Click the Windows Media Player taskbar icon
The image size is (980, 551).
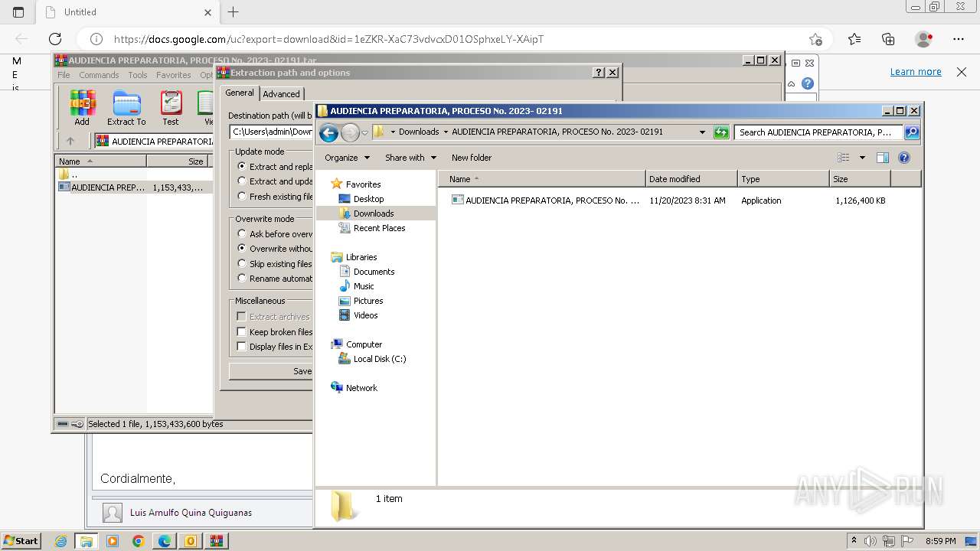pos(113,541)
